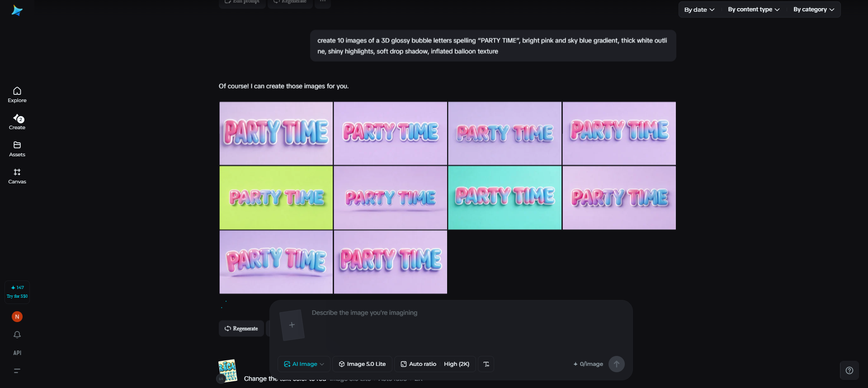Viewport: 868px width, 388px height.
Task: Open first PARTY TIME image in row one
Action: pyautogui.click(x=276, y=133)
